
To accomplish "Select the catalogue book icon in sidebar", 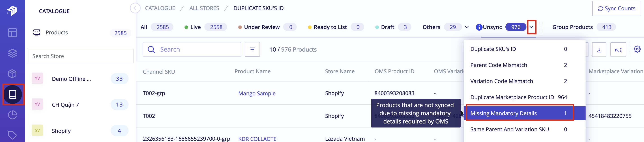I will [x=13, y=94].
